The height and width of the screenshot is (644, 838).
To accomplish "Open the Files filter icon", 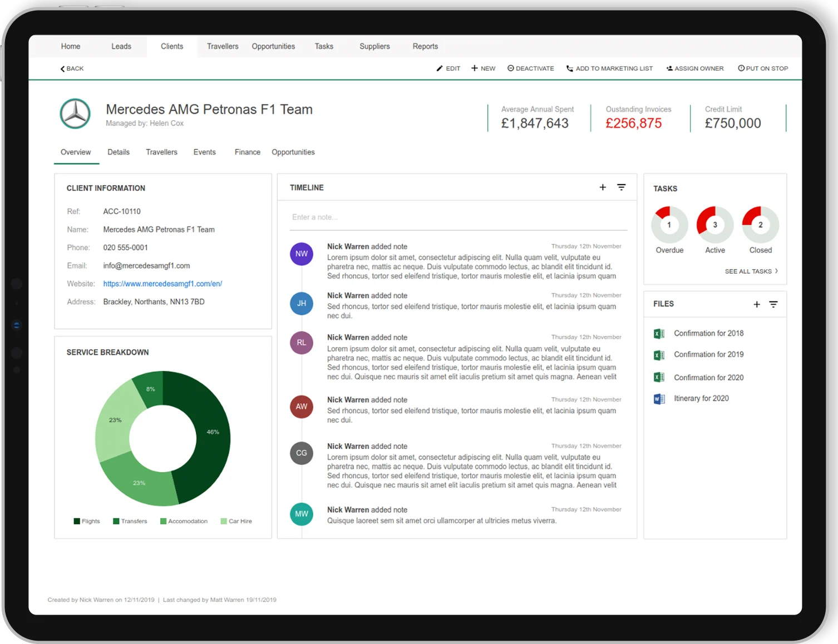I will [x=773, y=304].
